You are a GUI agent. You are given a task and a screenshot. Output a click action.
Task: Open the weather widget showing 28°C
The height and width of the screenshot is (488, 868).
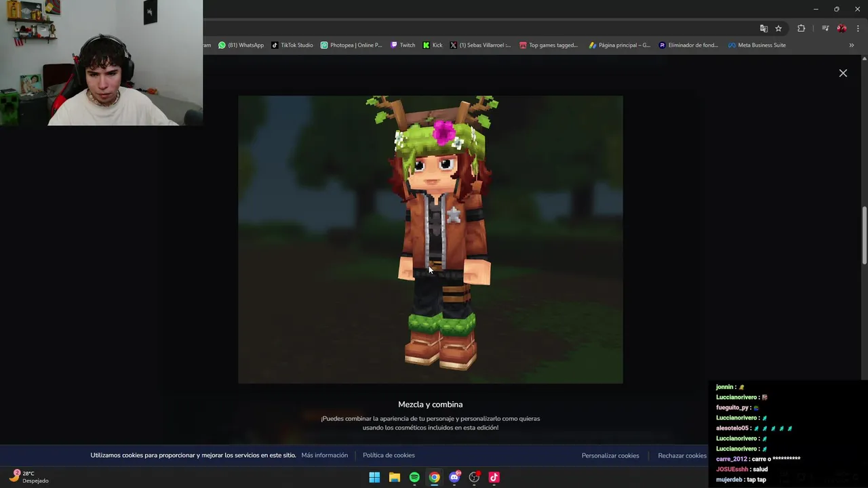click(30, 477)
